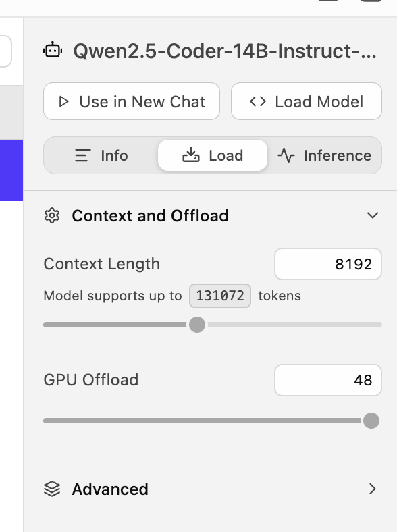This screenshot has width=397, height=532.
Task: Click the robot model icon beside Qwen2.5-Coder title
Action: [x=53, y=50]
